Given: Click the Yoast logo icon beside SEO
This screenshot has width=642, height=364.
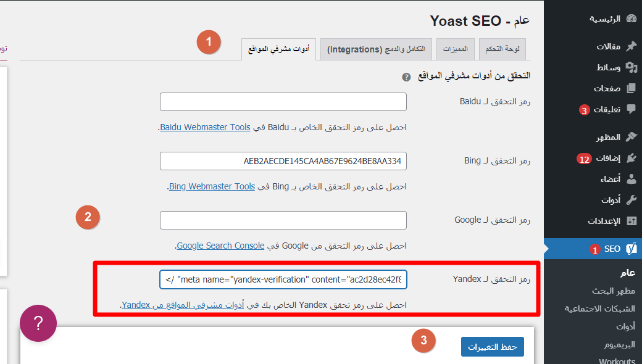Looking at the screenshot, I should coord(632,248).
